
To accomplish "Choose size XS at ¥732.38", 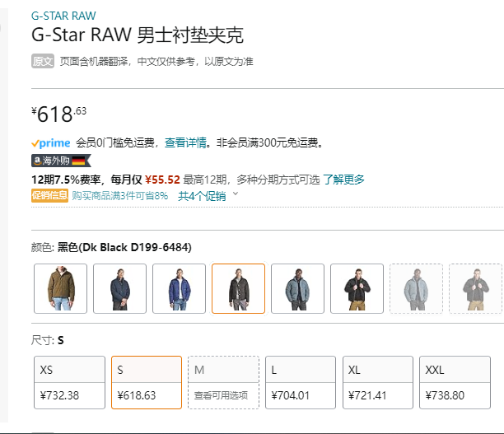I will (69, 382).
